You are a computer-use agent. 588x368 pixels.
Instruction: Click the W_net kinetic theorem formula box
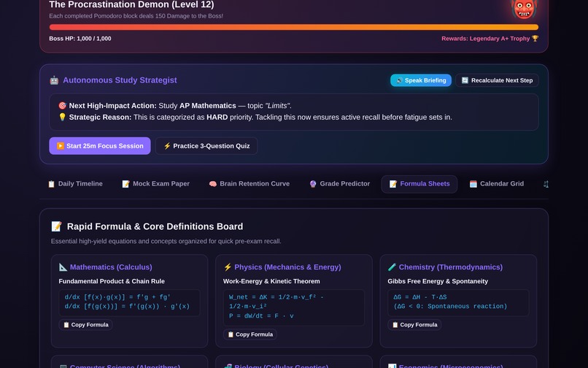tap(294, 307)
